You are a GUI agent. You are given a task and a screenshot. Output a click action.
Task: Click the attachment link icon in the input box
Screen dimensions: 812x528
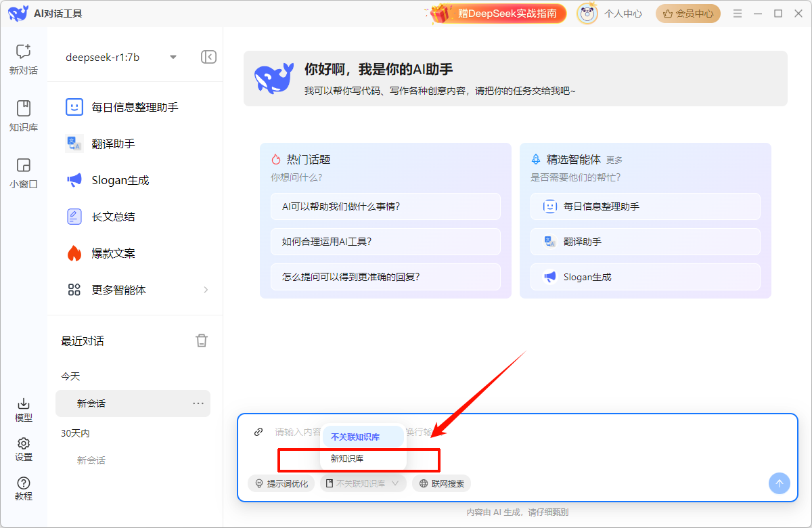[258, 432]
